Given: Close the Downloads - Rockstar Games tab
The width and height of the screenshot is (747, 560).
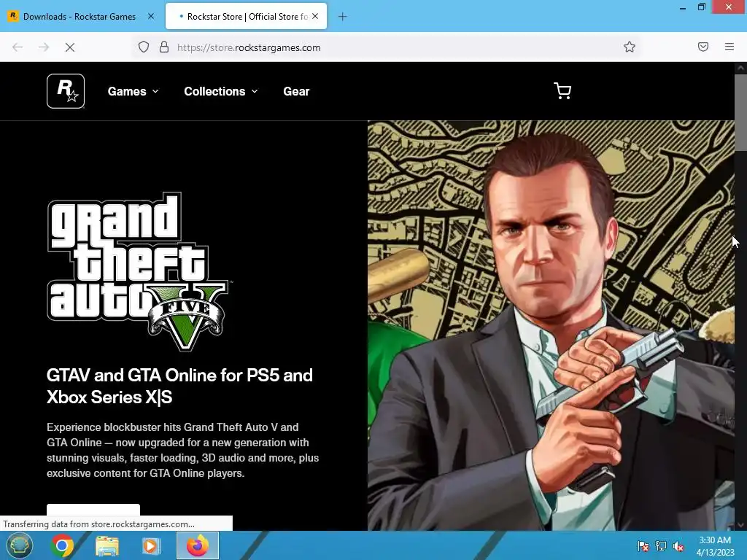Looking at the screenshot, I should coord(151,16).
